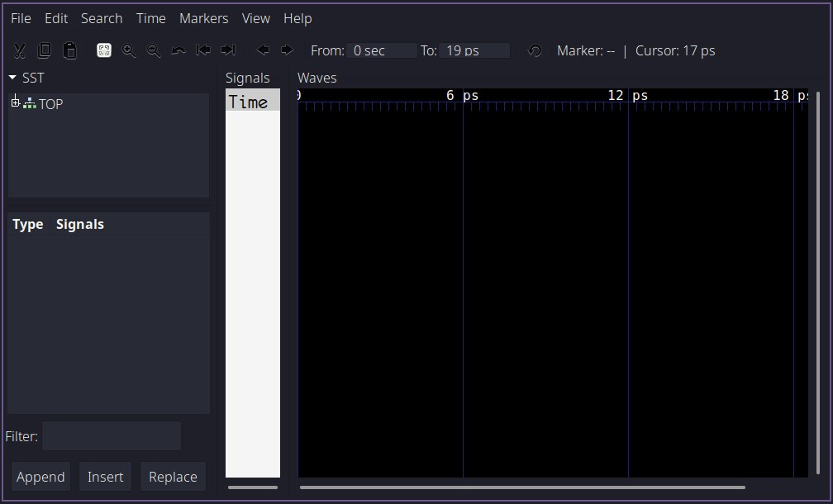Viewport: 833px width, 504px height.
Task: Find previous edge left arrow
Action: point(263,50)
